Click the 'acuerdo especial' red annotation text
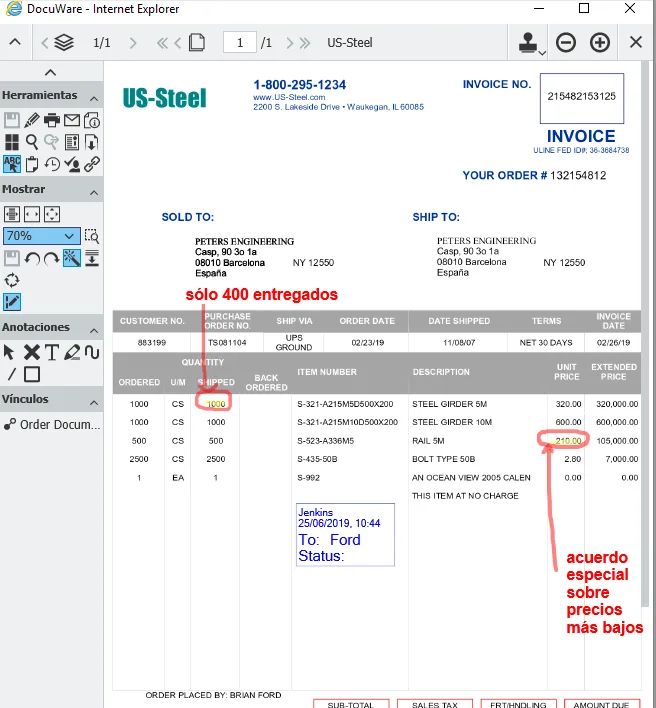Screen dimensions: 656x708 (605, 592)
